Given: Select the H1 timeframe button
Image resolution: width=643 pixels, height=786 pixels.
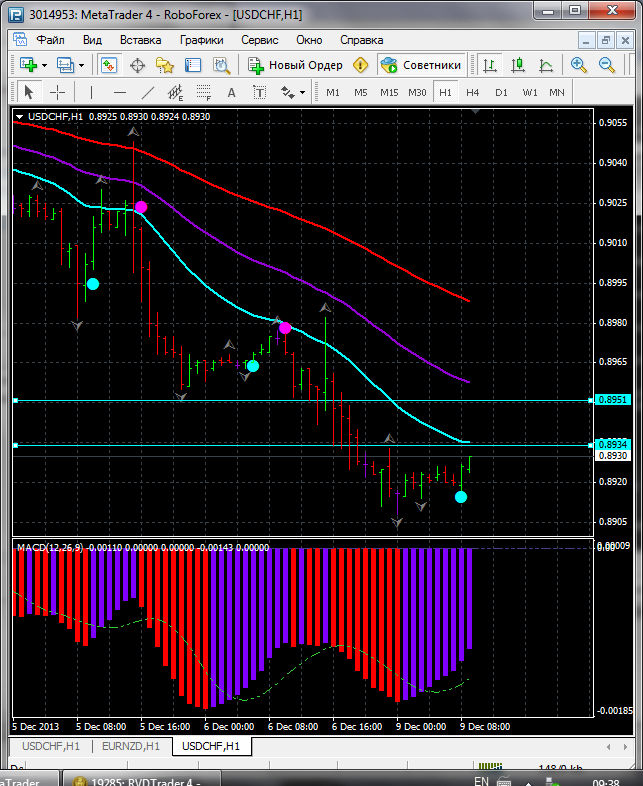Looking at the screenshot, I should (x=445, y=93).
